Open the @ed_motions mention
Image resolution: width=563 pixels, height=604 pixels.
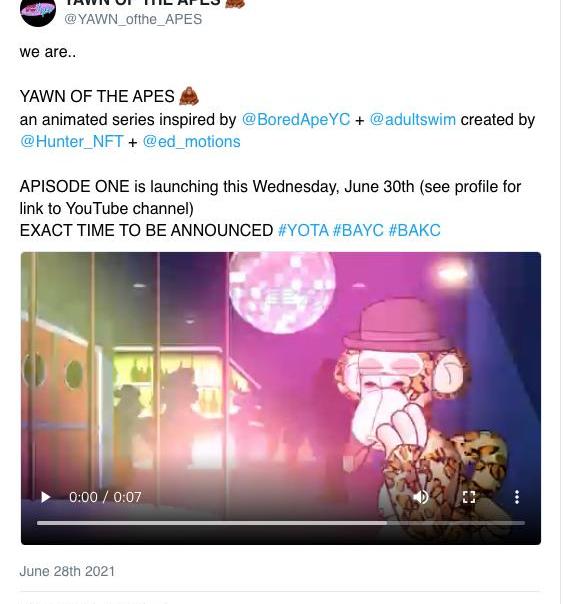point(191,141)
